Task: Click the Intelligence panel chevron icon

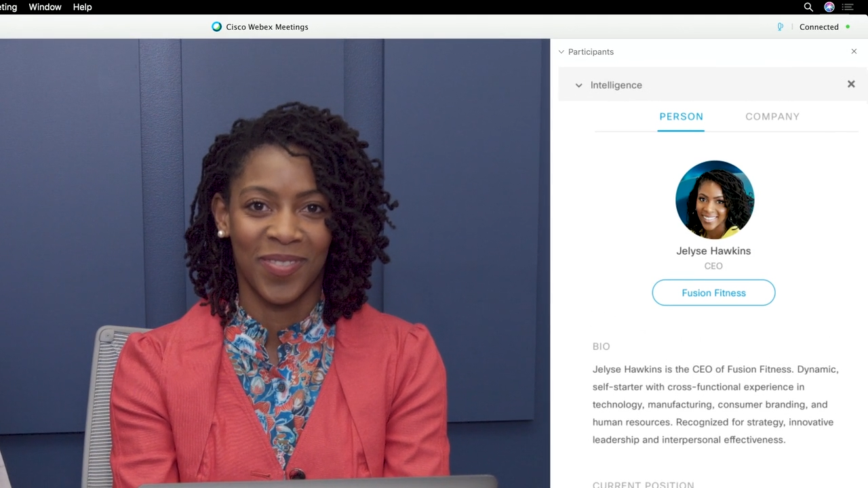Action: click(x=578, y=85)
